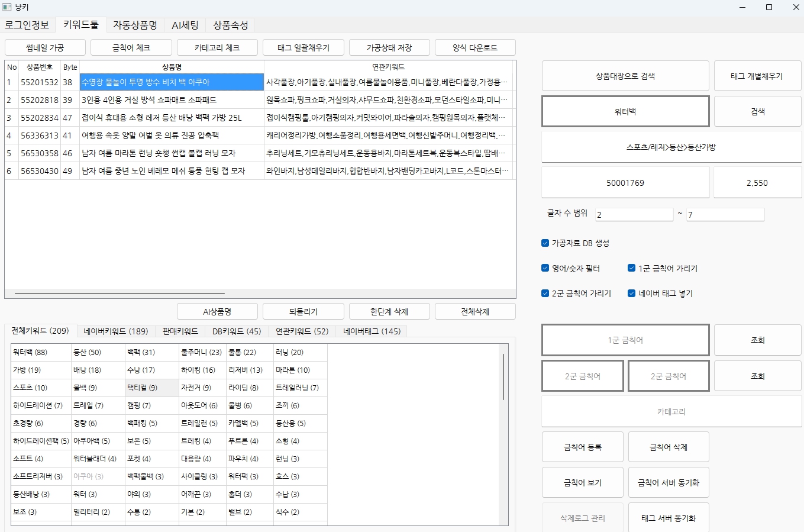The image size is (804, 532).
Task: Toggle the 가공자료 DB 생성 checkbox
Action: tap(545, 243)
